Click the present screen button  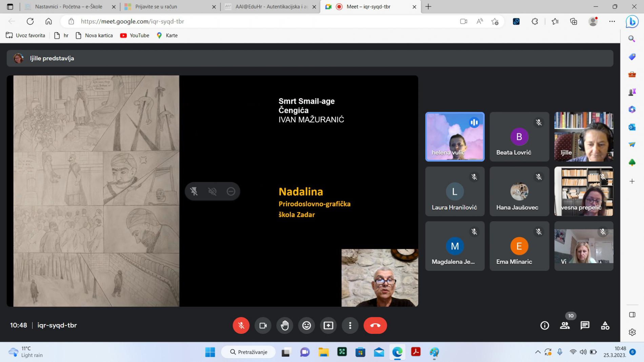(x=328, y=325)
